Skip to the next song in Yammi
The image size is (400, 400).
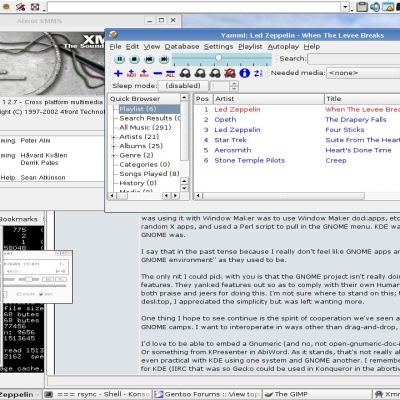click(164, 59)
